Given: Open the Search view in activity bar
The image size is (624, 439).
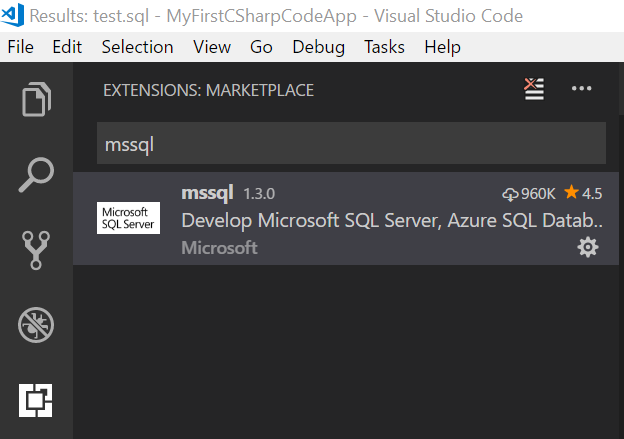Looking at the screenshot, I should click(x=36, y=175).
